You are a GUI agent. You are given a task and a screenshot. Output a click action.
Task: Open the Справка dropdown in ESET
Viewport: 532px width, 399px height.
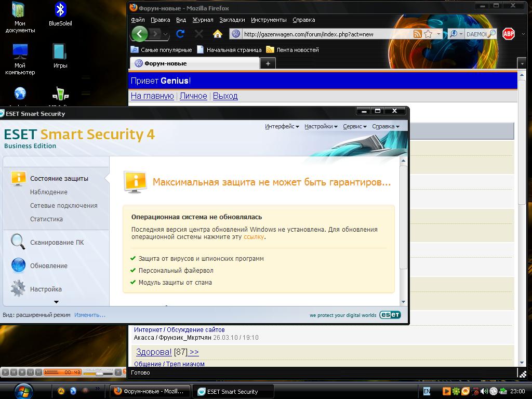click(x=386, y=126)
